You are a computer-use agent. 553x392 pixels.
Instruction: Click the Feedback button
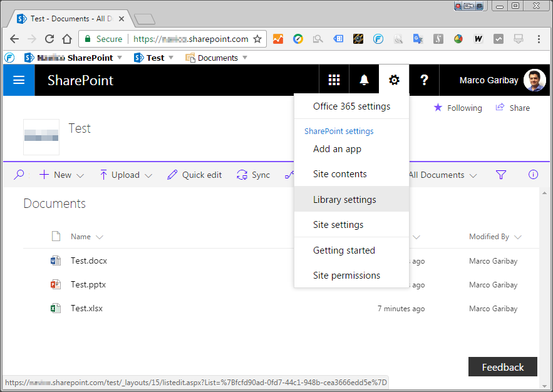502,367
